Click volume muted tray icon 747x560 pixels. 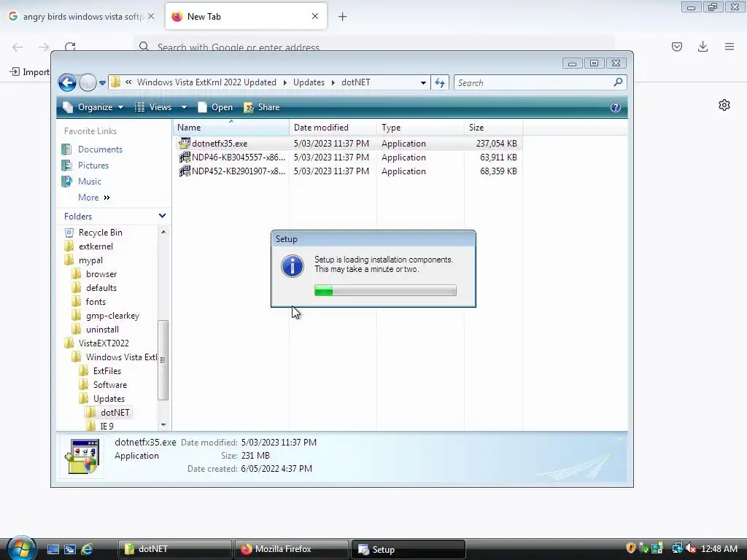690,548
